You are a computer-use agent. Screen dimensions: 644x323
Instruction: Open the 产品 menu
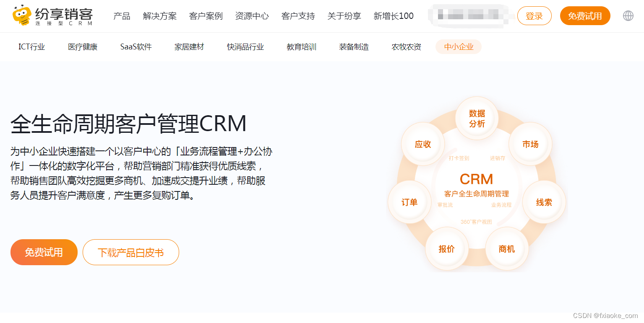click(x=122, y=16)
